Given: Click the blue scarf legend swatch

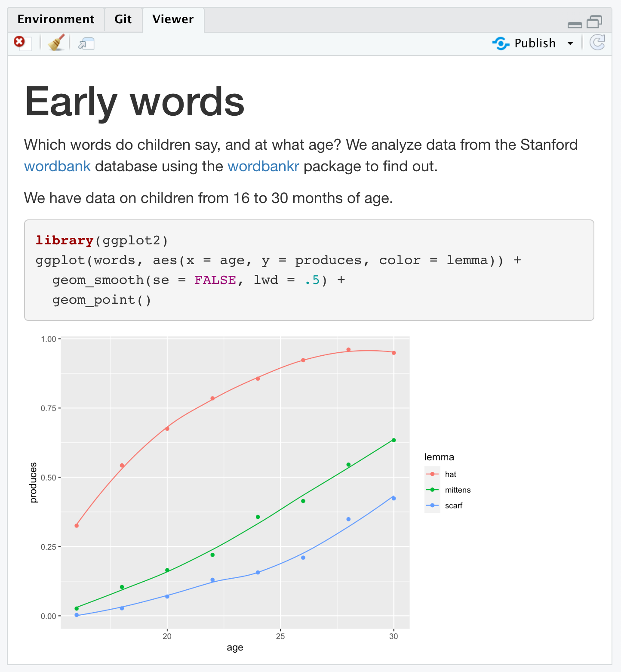Looking at the screenshot, I should 432,506.
